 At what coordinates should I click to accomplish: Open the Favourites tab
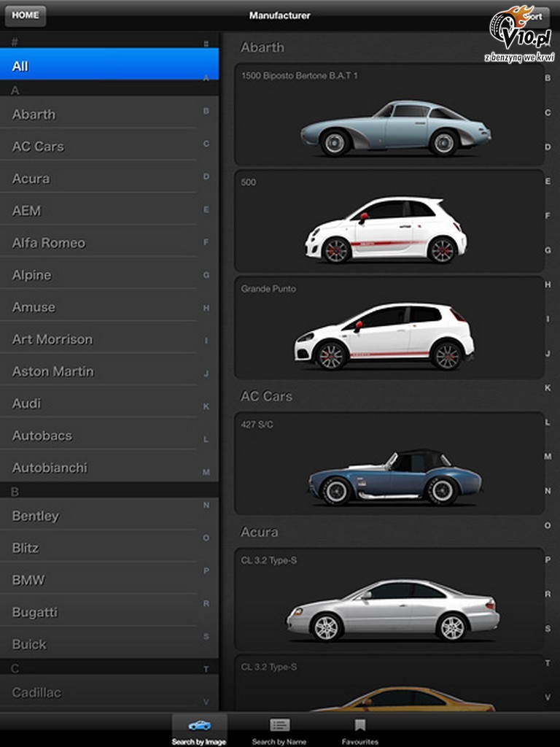click(359, 730)
